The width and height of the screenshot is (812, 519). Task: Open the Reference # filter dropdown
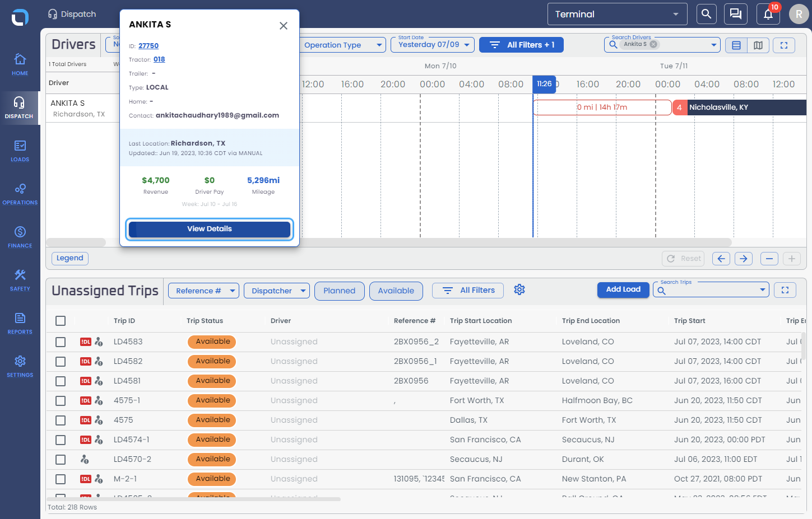point(204,291)
